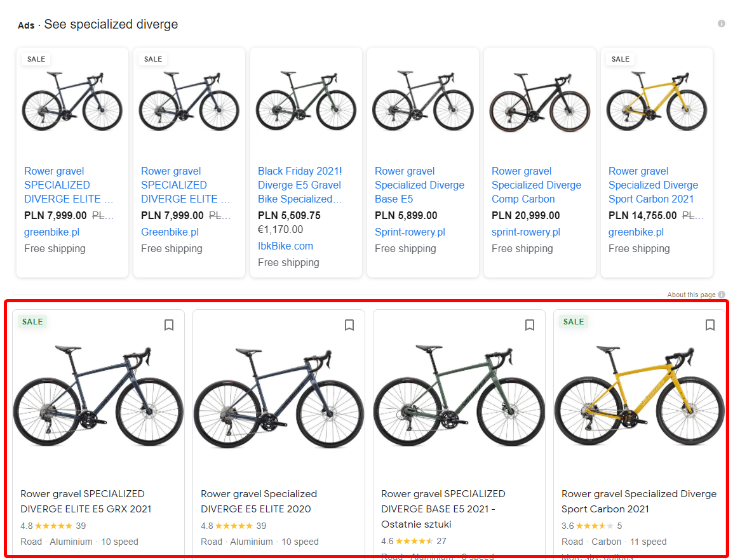Click the black Diverge Comp Carbon thumbnail
This screenshot has width=740, height=560.
coord(539,102)
